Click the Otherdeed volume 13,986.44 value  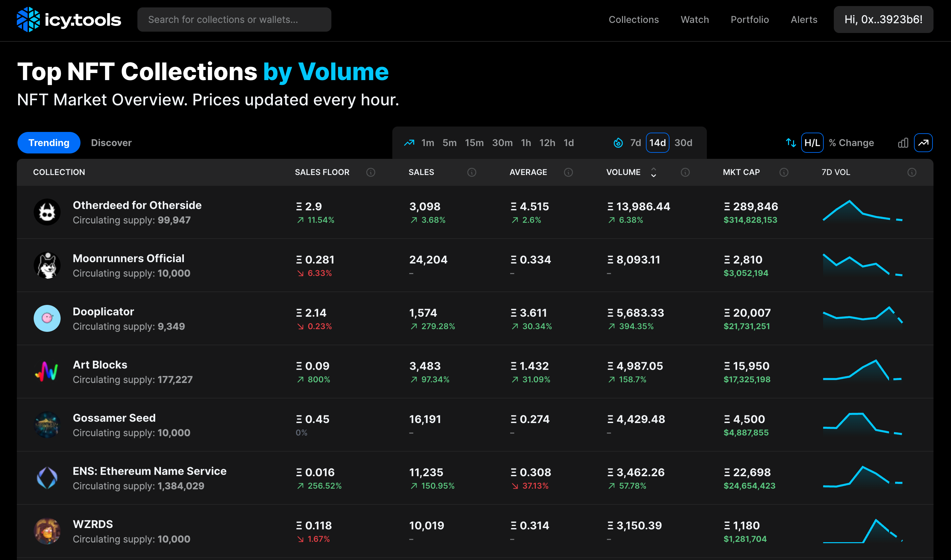coord(639,206)
